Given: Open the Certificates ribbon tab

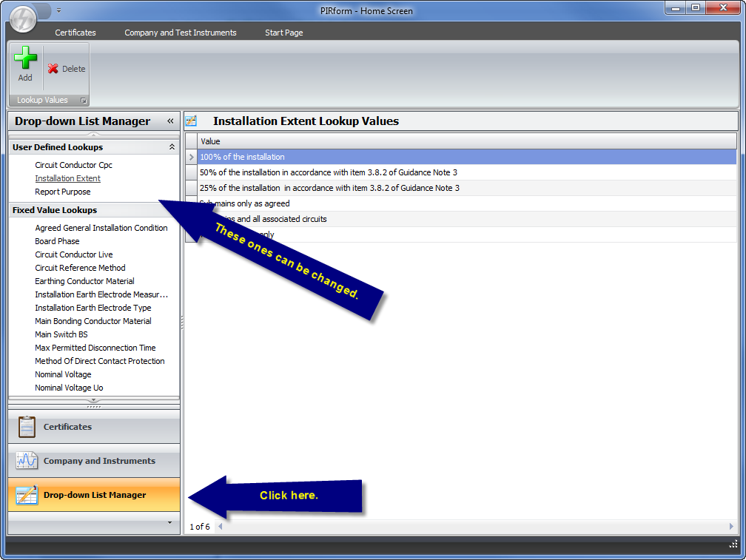Looking at the screenshot, I should pos(75,33).
